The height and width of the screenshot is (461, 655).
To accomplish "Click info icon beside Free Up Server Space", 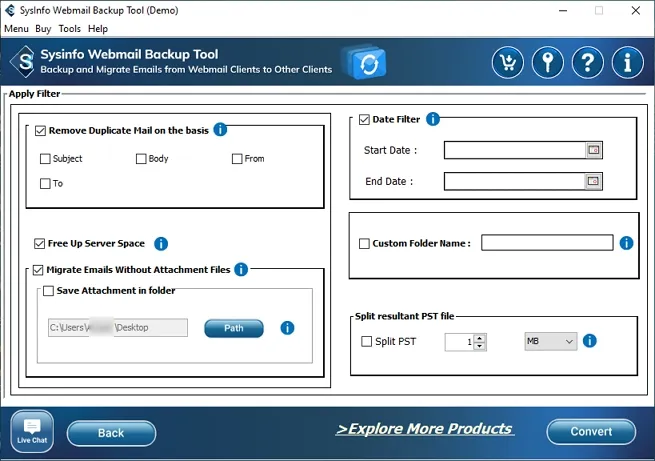I will coord(161,243).
